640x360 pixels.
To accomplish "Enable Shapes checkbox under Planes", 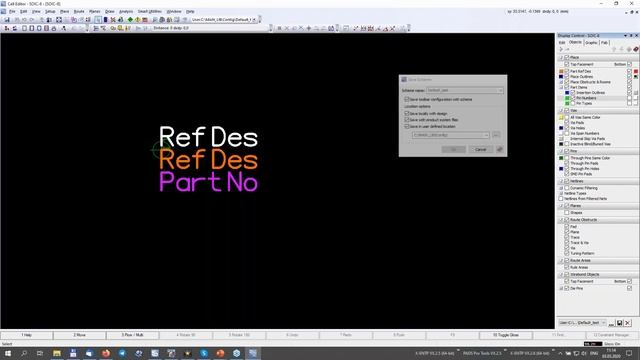I will [567, 213].
